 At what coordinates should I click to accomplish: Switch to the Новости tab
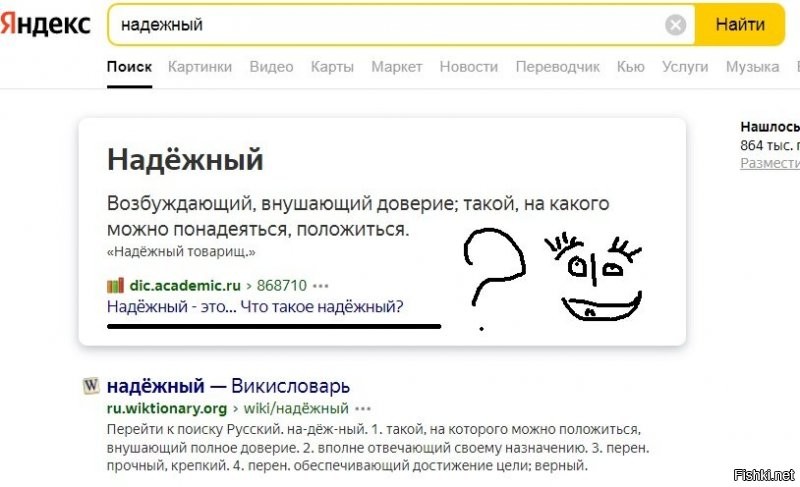468,67
